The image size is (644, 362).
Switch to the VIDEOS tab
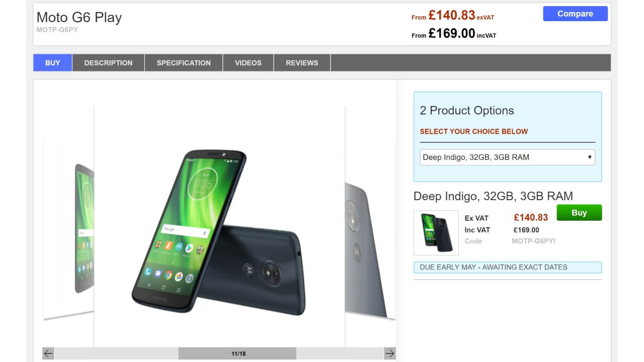click(248, 63)
